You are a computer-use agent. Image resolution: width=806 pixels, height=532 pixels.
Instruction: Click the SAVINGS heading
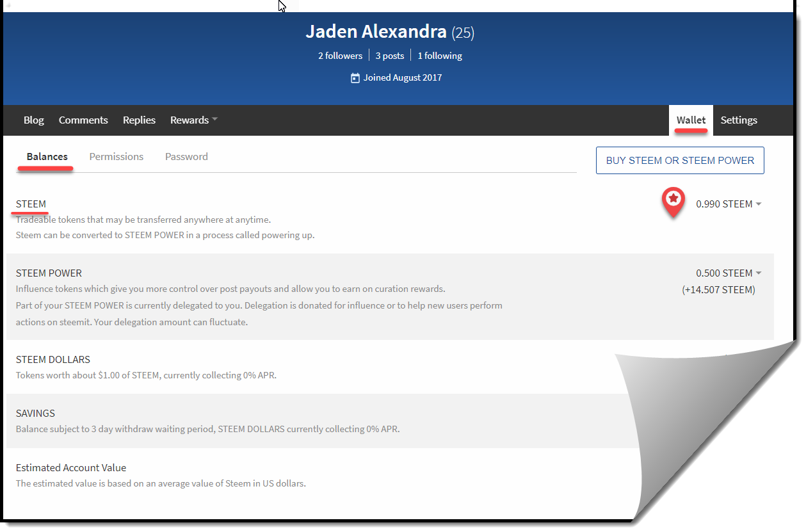click(35, 414)
